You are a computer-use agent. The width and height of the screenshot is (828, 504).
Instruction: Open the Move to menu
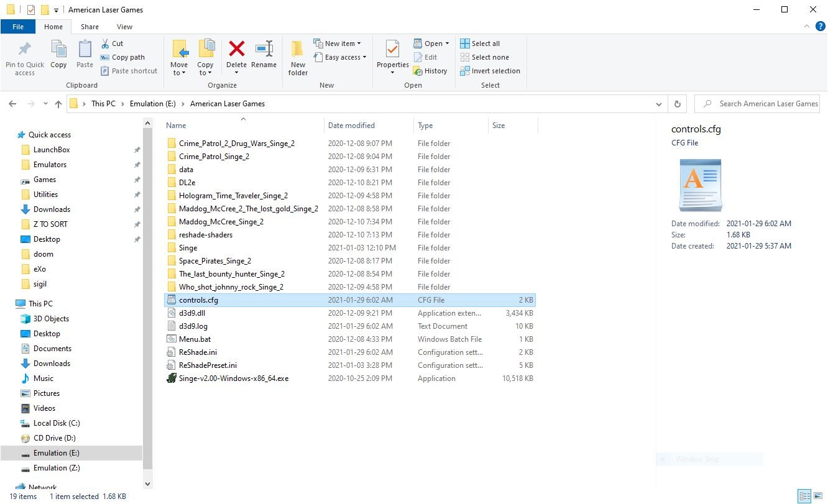(179, 58)
